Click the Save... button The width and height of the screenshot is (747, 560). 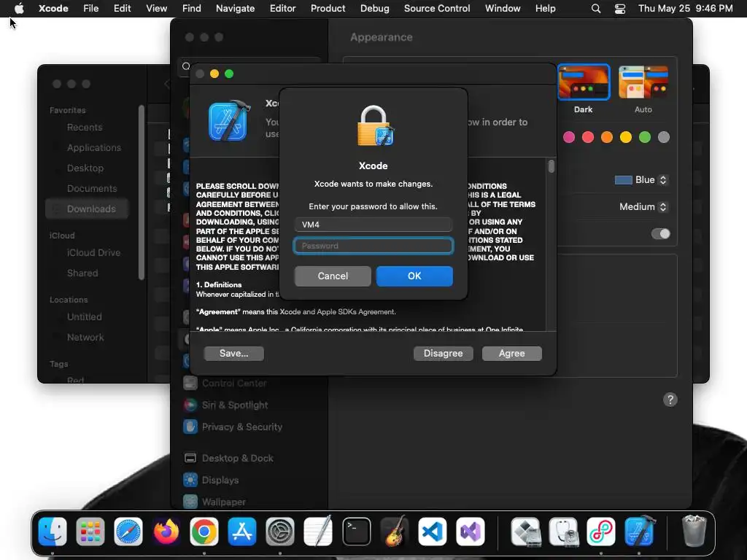234,354
